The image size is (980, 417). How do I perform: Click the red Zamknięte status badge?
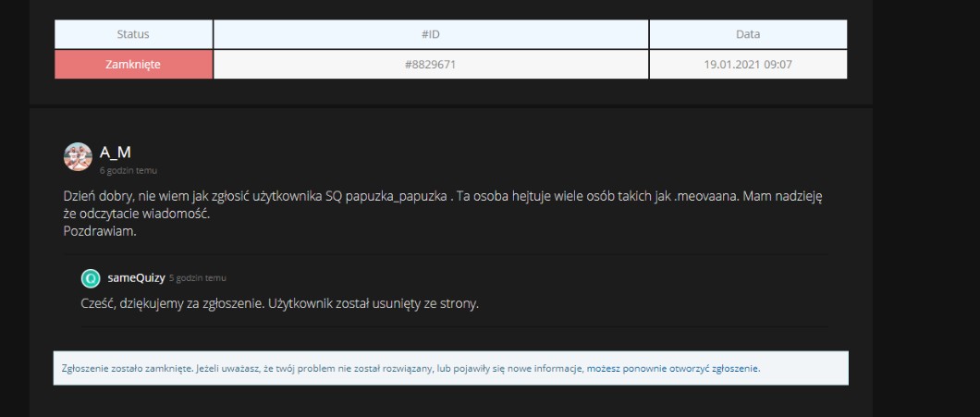pos(133,65)
